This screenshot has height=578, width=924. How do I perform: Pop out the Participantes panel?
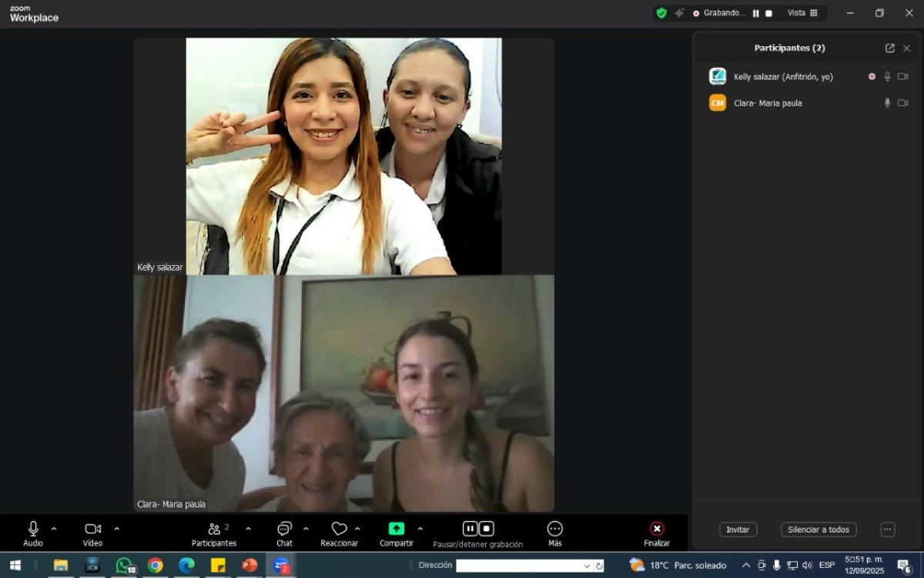890,48
